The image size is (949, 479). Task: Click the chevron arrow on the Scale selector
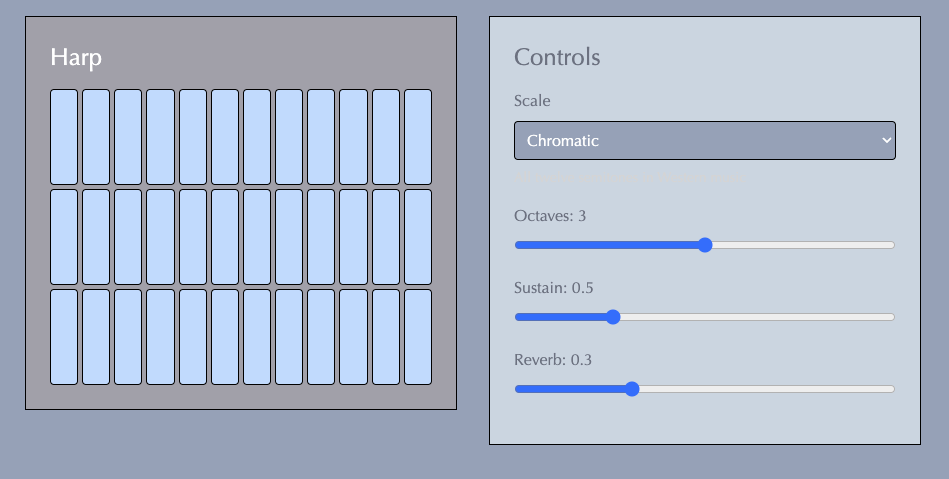[x=886, y=140]
